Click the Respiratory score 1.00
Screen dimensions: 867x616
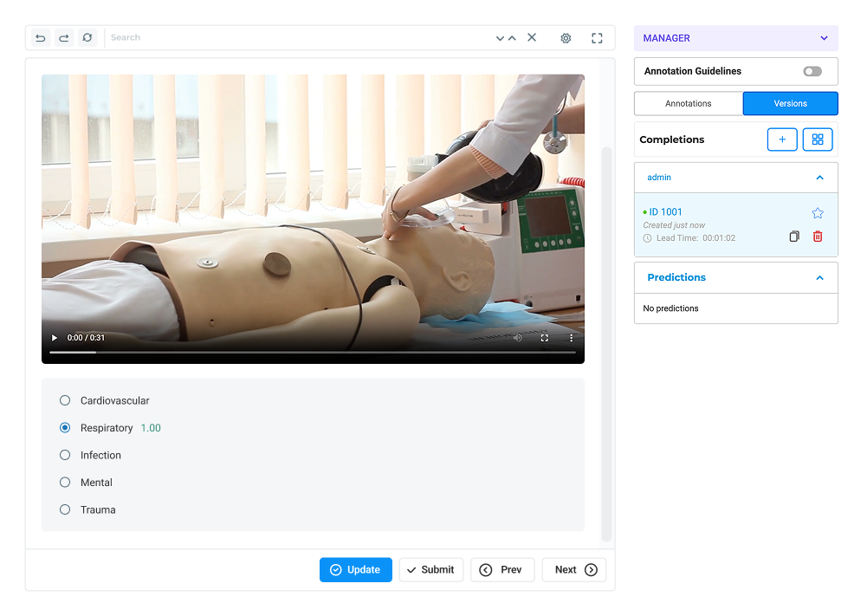[151, 428]
